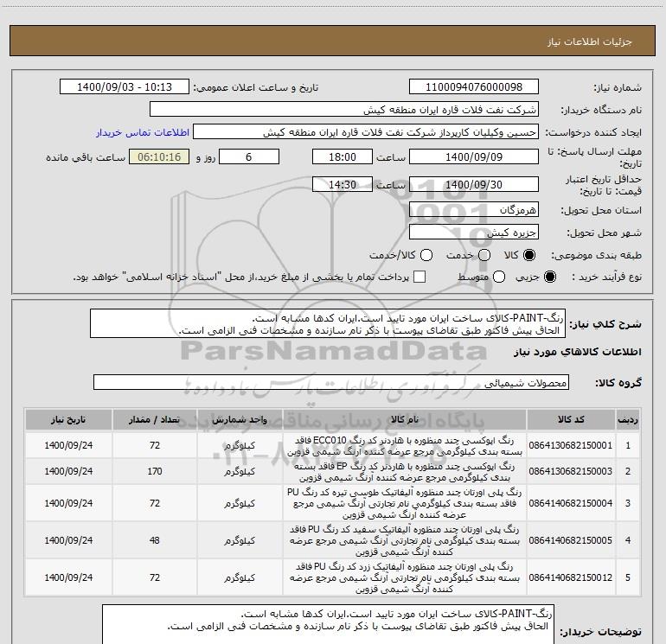Click the request creator field حسین وکیلیان
Screen dimensions: 666x644
(366, 132)
